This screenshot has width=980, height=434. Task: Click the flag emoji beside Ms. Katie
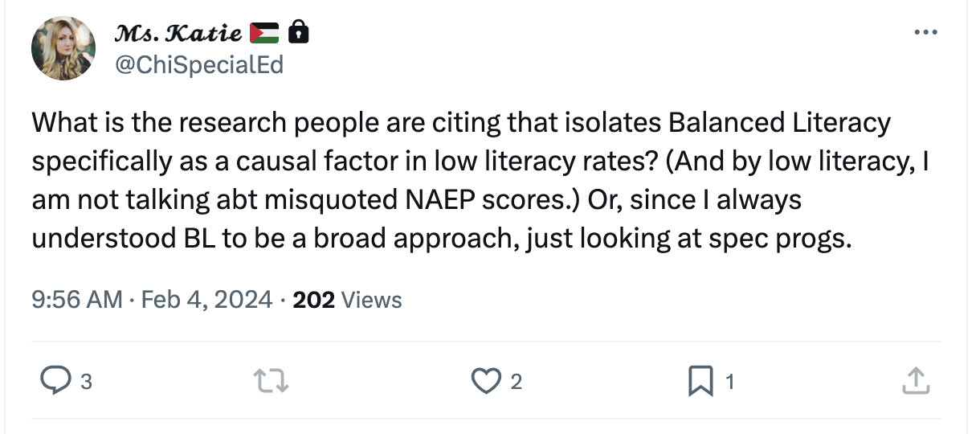[x=264, y=33]
